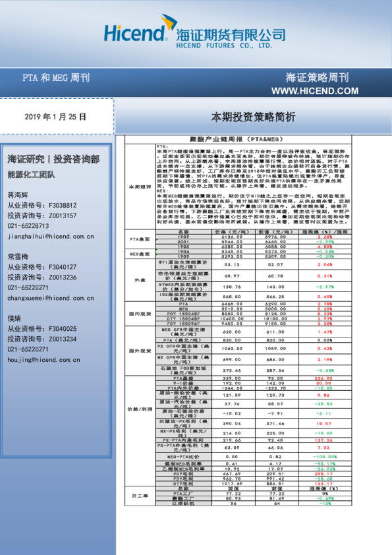
Task: Click the 布伦特原油主连结算价 row name
Action: point(183,276)
